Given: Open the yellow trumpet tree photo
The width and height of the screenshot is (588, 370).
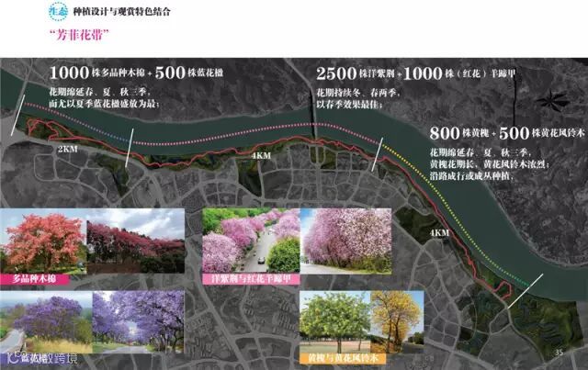Looking at the screenshot, I should 397,322.
